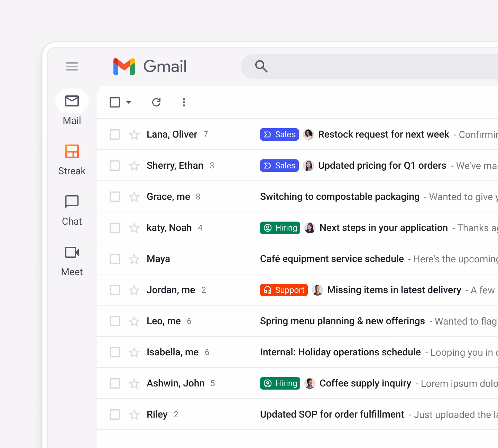498x448 pixels.
Task: Select the Isabella, me email checkbox
Action: pos(115,352)
